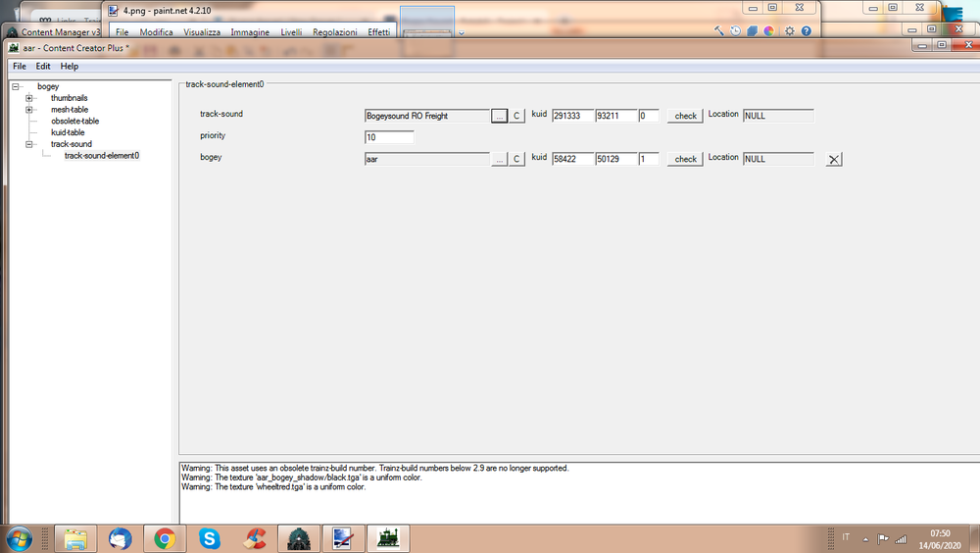The width and height of the screenshot is (980, 553).
Task: Open the Help menu in Content Creator Plus
Action: tap(70, 67)
